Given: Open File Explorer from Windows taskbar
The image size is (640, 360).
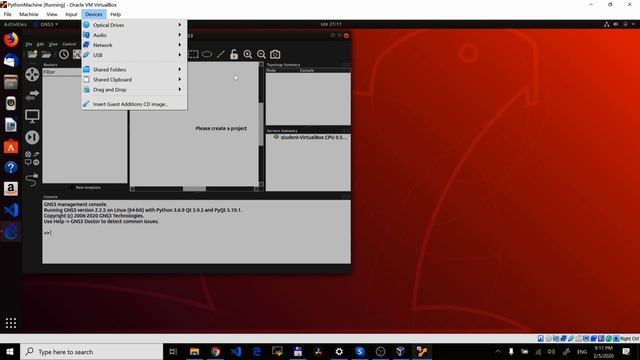Looking at the screenshot, I should click(194, 352).
